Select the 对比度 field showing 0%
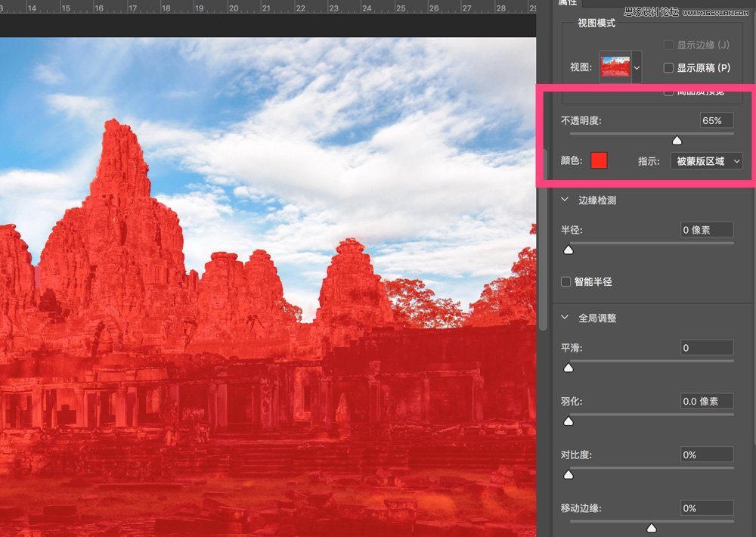The image size is (756, 537). tap(706, 455)
